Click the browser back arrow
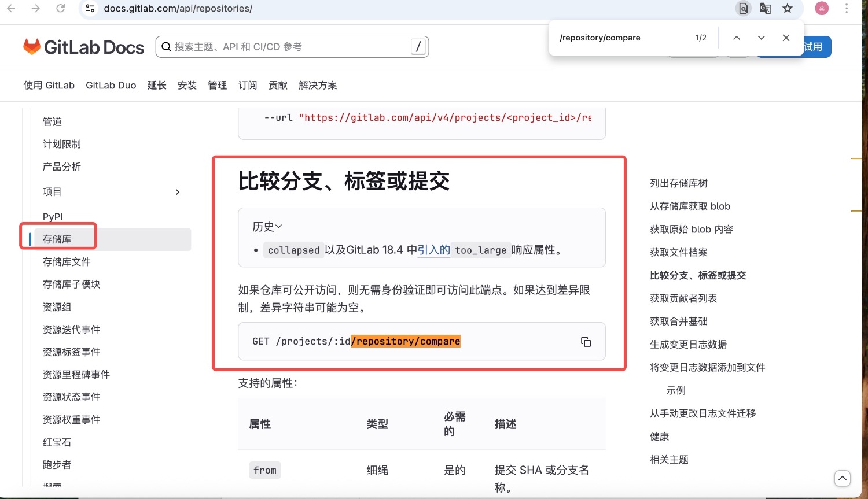This screenshot has height=499, width=868. click(x=11, y=8)
